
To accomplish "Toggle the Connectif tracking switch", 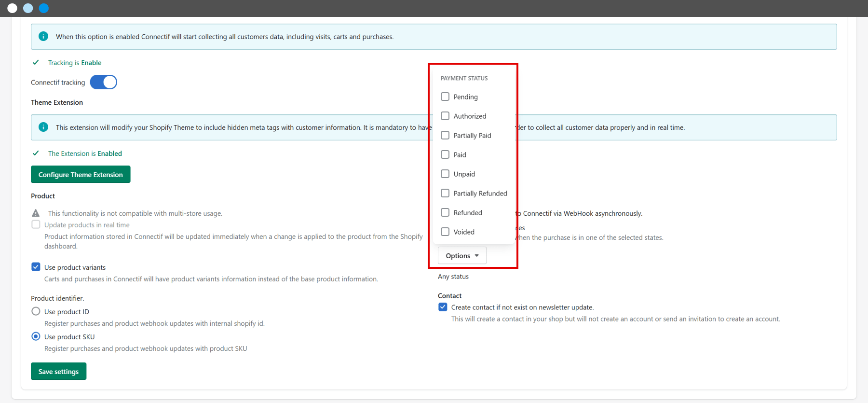I will click(103, 82).
